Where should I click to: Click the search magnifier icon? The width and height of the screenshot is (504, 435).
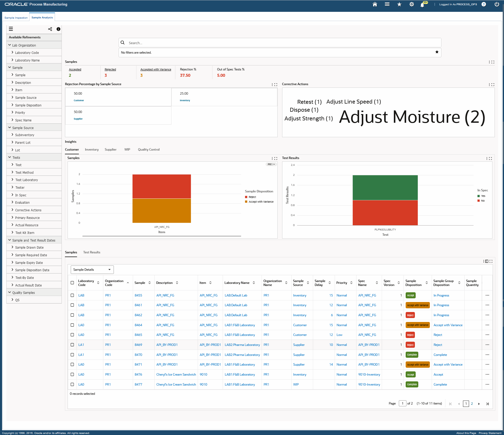pyautogui.click(x=123, y=43)
